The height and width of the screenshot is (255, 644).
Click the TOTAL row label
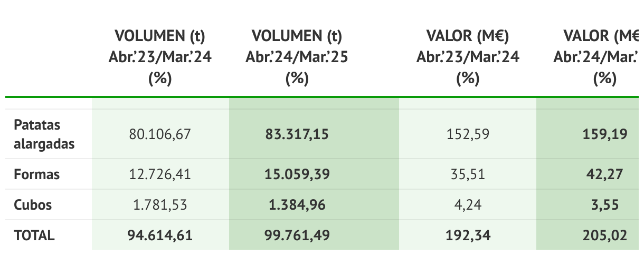click(x=34, y=235)
